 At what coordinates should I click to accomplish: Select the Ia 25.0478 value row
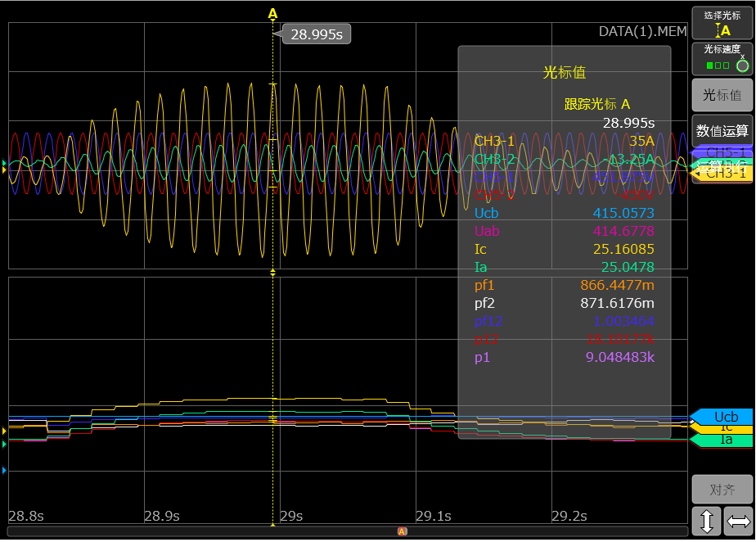point(564,267)
